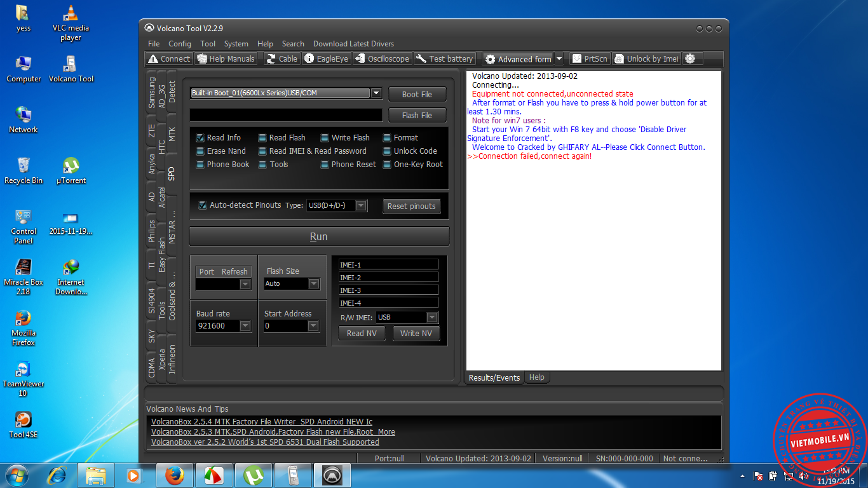Enable the Unlock Code checkbox

(387, 151)
